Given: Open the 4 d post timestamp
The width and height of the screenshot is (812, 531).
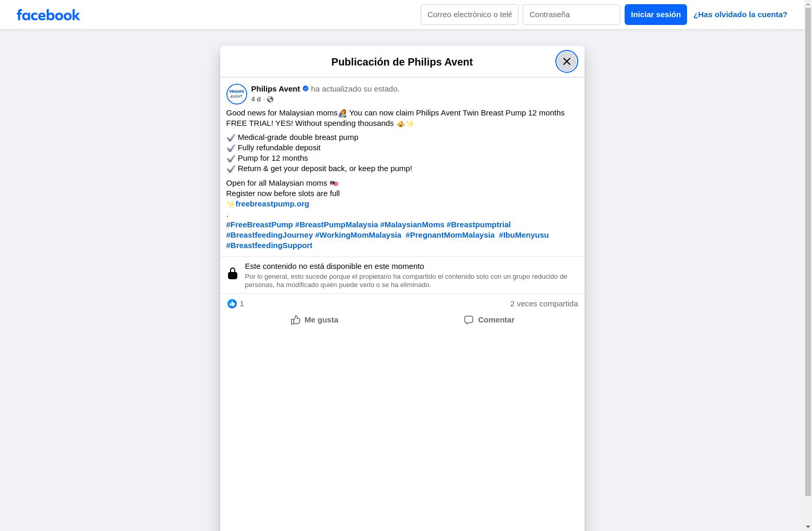Looking at the screenshot, I should click(256, 99).
